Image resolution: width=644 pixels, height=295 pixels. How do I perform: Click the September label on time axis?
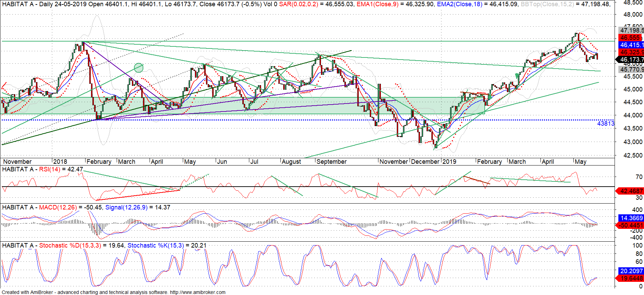click(331, 162)
